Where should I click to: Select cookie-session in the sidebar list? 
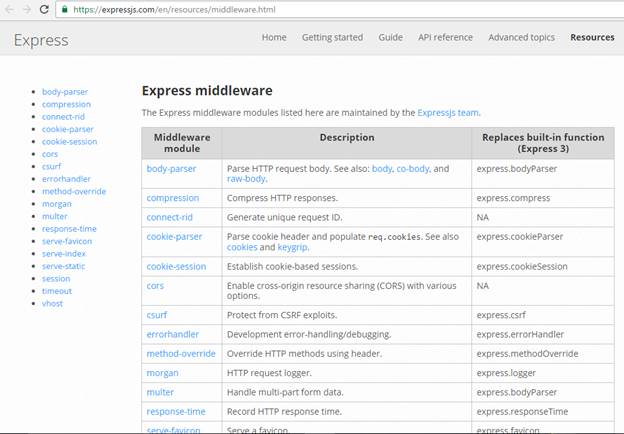point(70,142)
